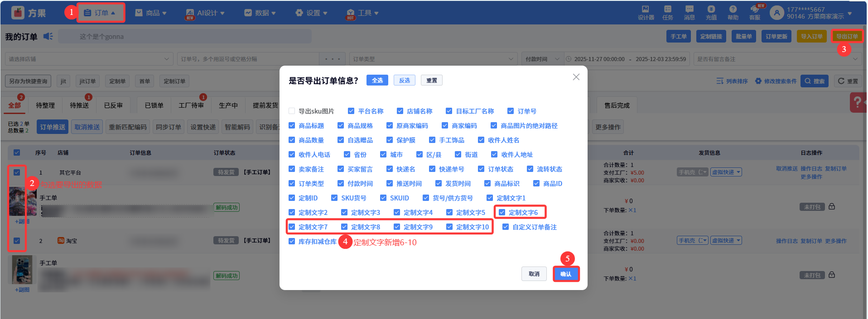Open the 虚拟快递 dropdown in row 1
The height and width of the screenshot is (319, 868).
[726, 172]
